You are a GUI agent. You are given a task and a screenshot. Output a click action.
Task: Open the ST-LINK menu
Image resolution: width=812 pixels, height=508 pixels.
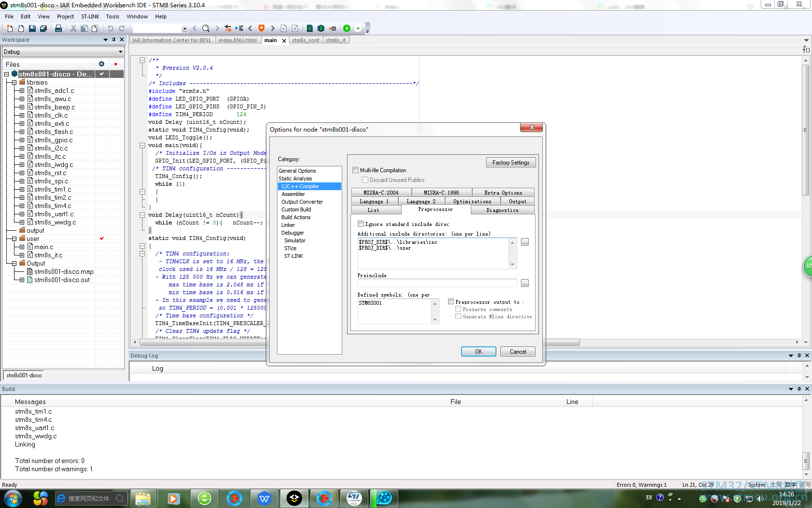point(90,16)
